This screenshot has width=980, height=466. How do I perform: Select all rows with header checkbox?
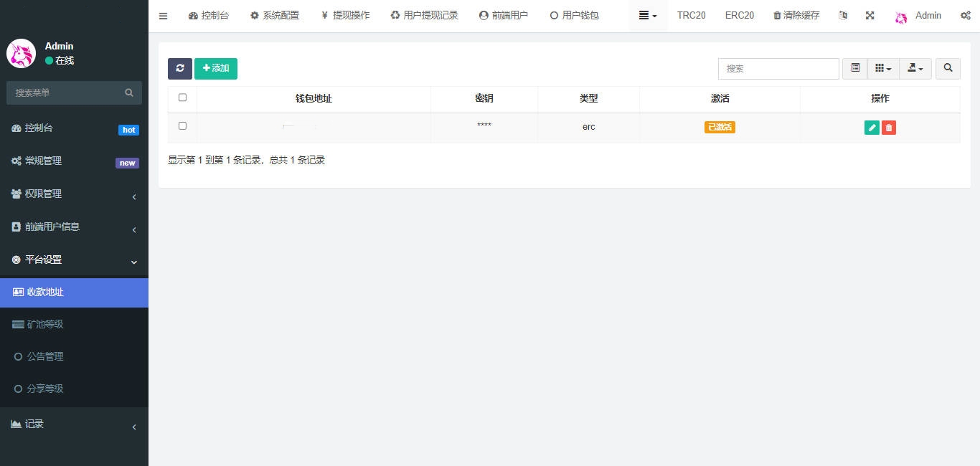click(x=182, y=98)
